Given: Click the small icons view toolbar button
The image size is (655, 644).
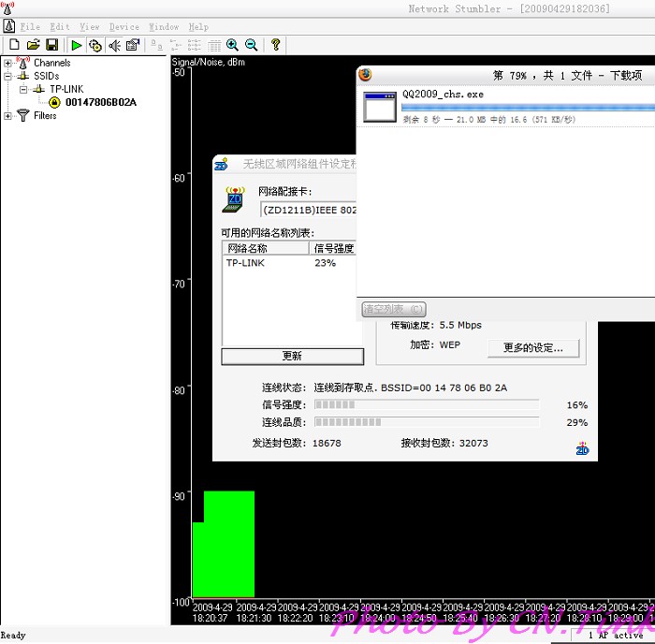Looking at the screenshot, I should [176, 45].
